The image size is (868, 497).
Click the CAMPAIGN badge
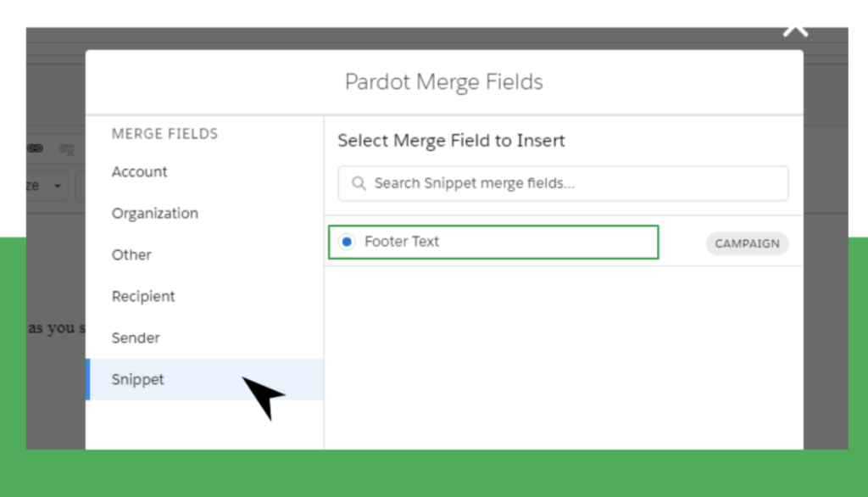747,243
